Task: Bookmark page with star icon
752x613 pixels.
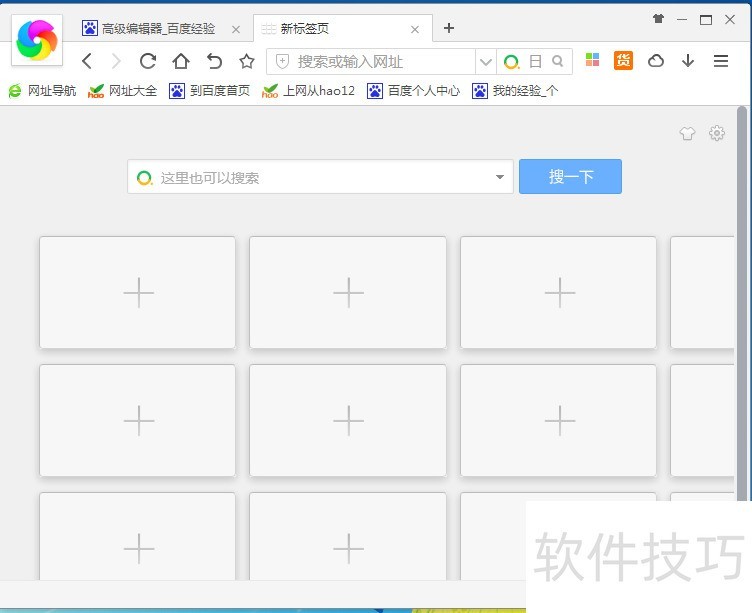Action: click(247, 61)
